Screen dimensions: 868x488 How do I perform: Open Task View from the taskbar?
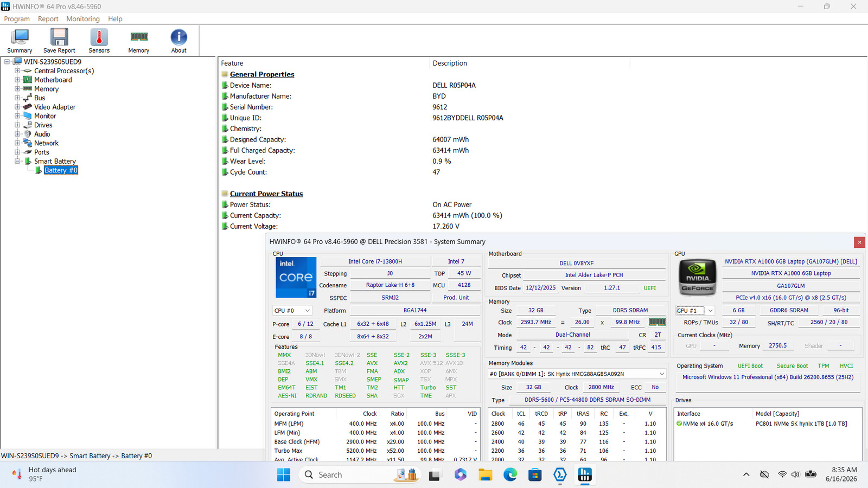[x=435, y=475]
